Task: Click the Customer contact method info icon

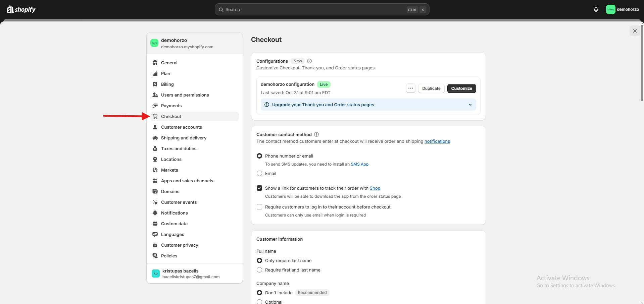Action: (x=316, y=134)
